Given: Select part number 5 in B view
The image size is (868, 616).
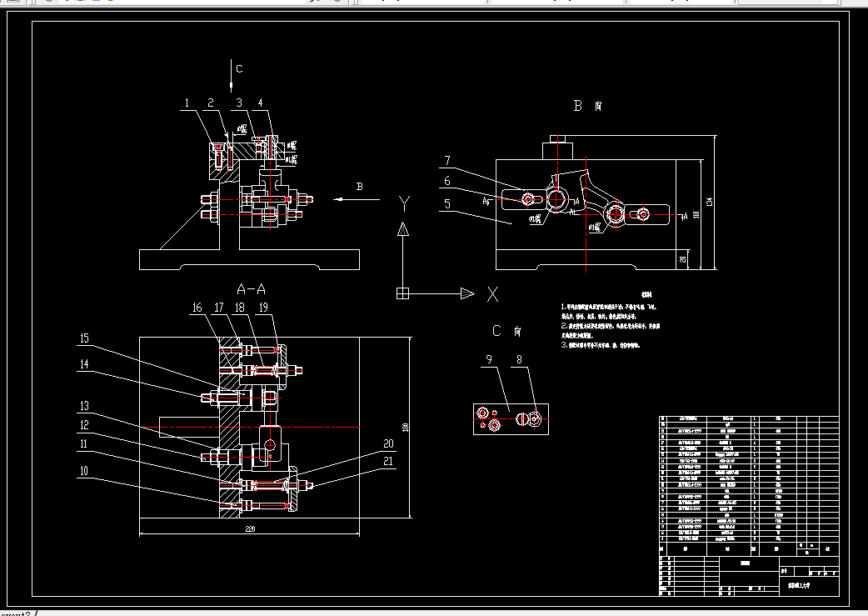Looking at the screenshot, I should [447, 204].
